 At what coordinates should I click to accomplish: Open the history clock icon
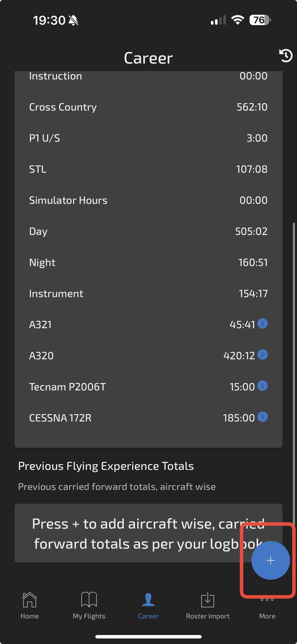tap(286, 56)
